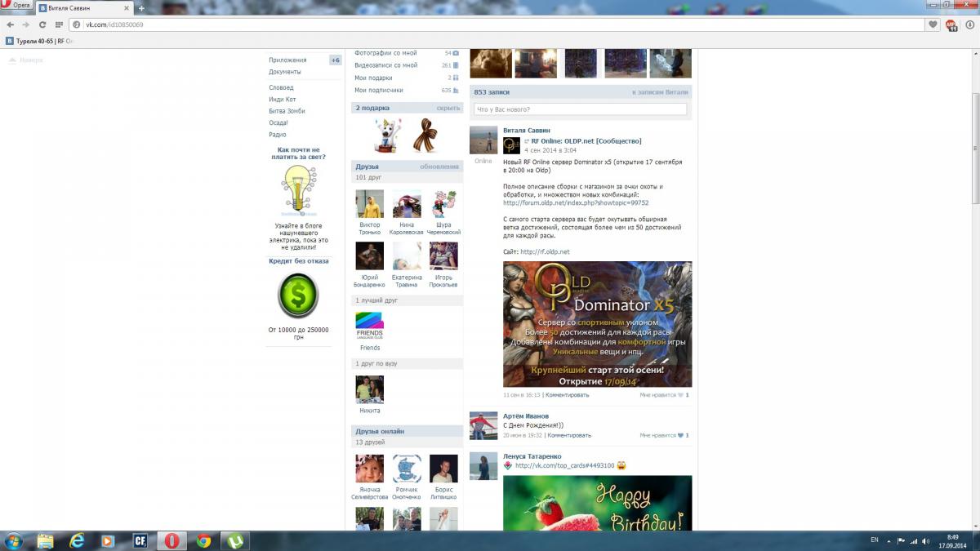Image resolution: width=980 pixels, height=551 pixels.
Task: Click the volume icon in system tray
Action: coord(926,540)
